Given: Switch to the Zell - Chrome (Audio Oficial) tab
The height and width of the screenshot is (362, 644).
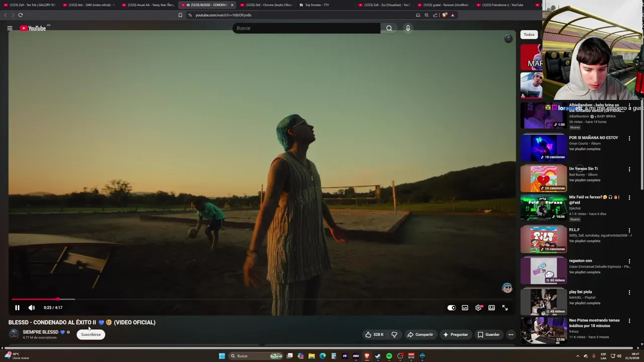Looking at the screenshot, I should pyautogui.click(x=266, y=5).
